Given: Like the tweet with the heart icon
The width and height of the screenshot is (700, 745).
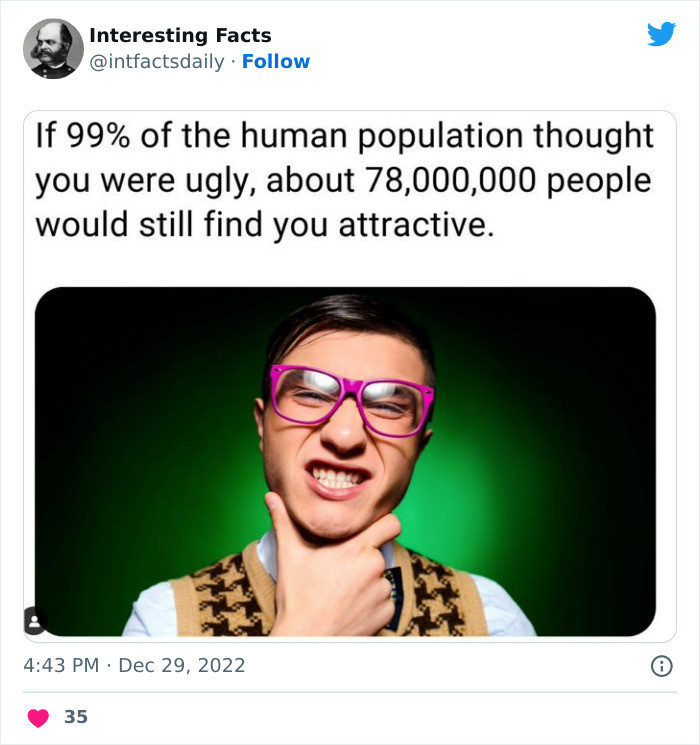Looking at the screenshot, I should (38, 717).
